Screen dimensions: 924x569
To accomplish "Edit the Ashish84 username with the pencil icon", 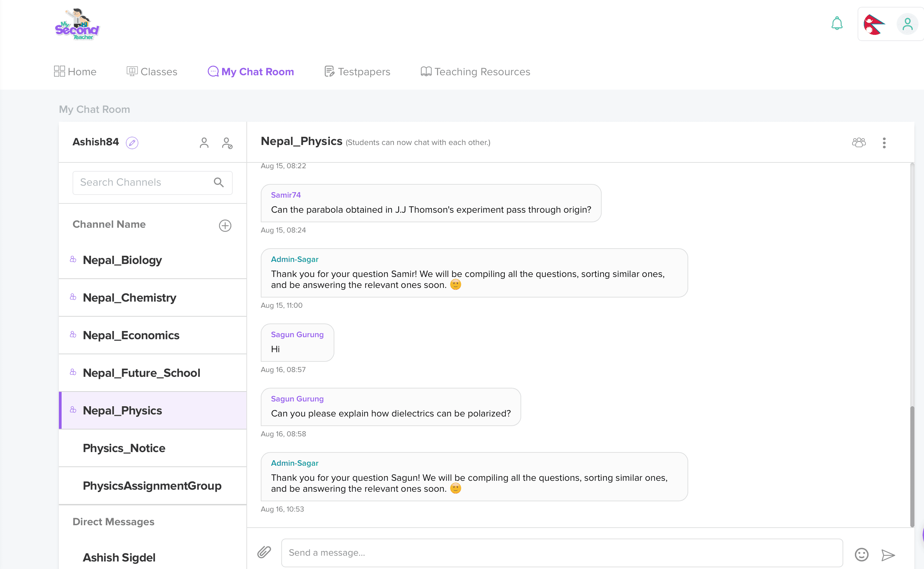I will 132,143.
